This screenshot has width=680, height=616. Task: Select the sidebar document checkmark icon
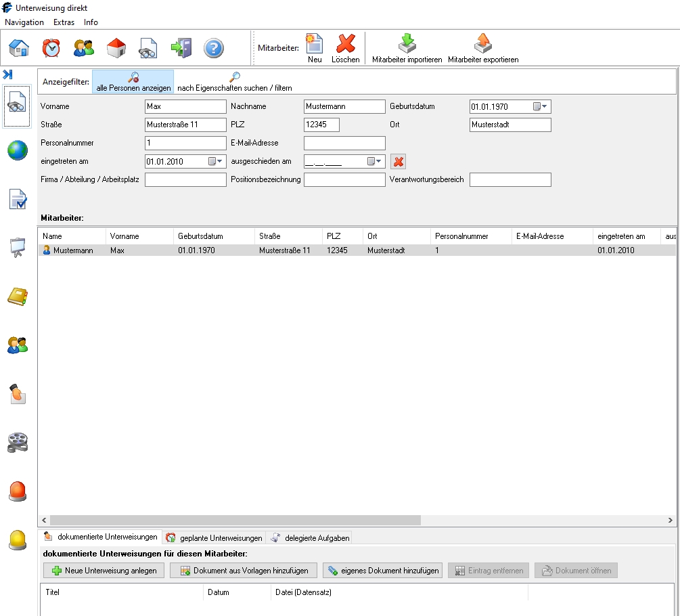coord(18,199)
